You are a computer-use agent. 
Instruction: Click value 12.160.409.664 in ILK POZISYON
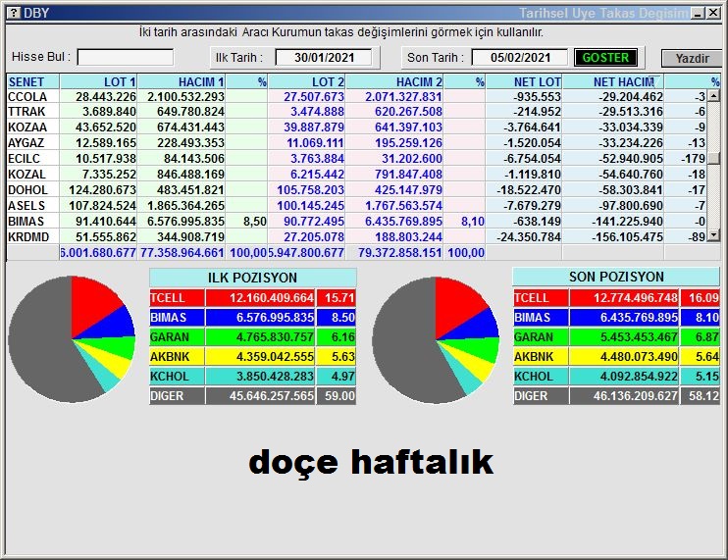271,298
